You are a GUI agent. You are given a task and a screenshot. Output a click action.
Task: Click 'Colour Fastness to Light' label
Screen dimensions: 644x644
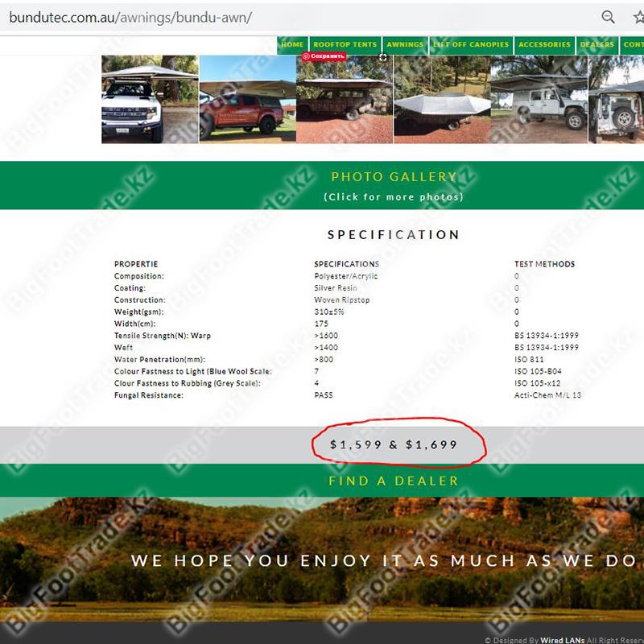[192, 371]
